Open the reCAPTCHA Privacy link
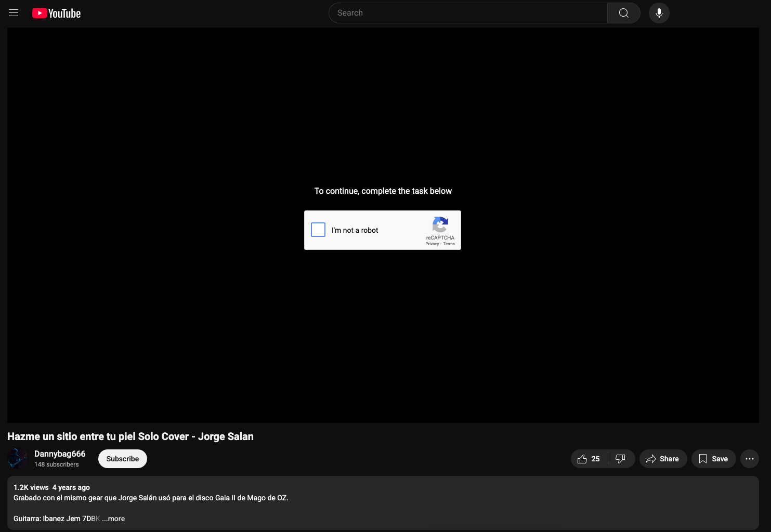Viewport: 771px width, 532px height. (432, 244)
